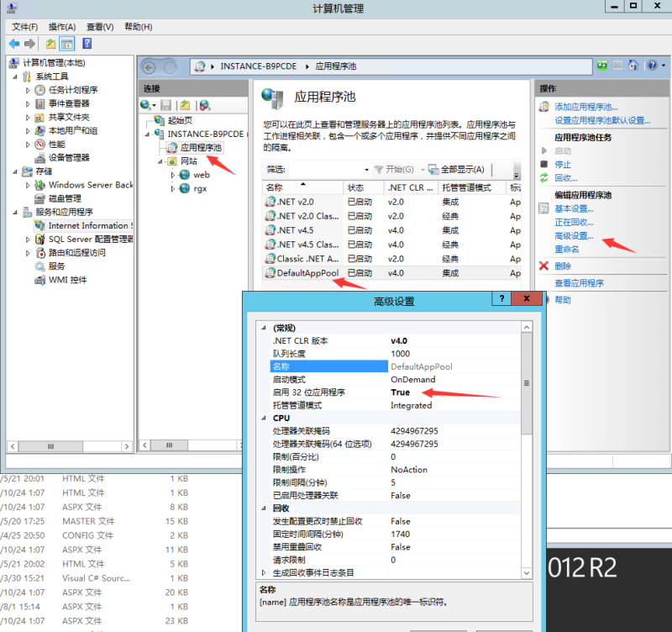This screenshot has width=672, height=632.
Task: Click the blue Help toolbar icon
Action: (87, 44)
